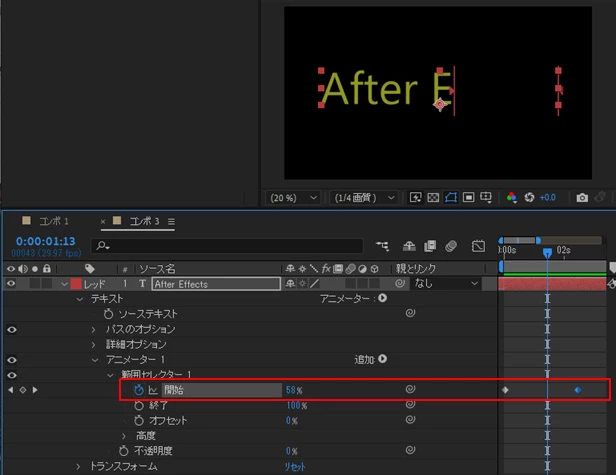616x475 pixels.
Task: Close the コンポ 3 tab
Action: pos(103,222)
